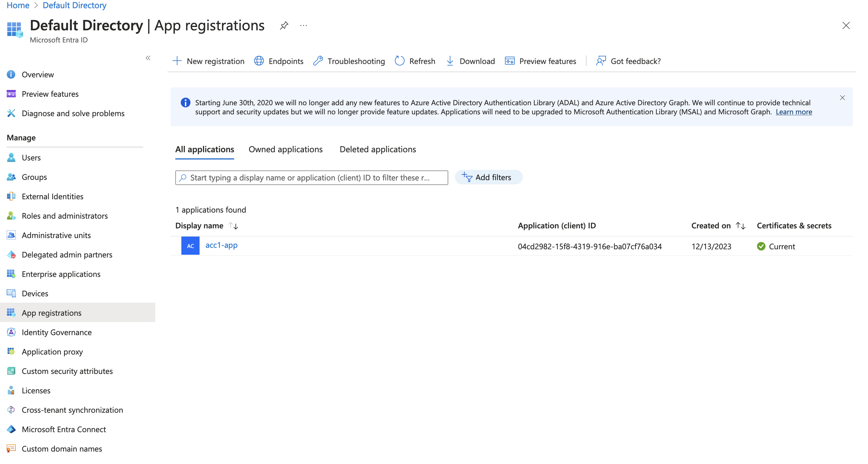The height and width of the screenshot is (464, 868).
Task: Click Learn more about MSAL migration
Action: click(x=794, y=112)
